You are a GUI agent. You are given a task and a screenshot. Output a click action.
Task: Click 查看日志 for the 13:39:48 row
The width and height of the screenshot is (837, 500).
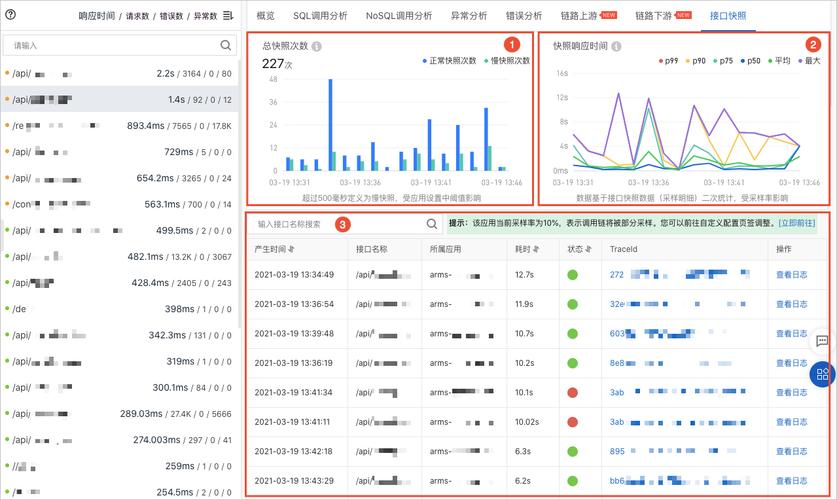point(792,334)
